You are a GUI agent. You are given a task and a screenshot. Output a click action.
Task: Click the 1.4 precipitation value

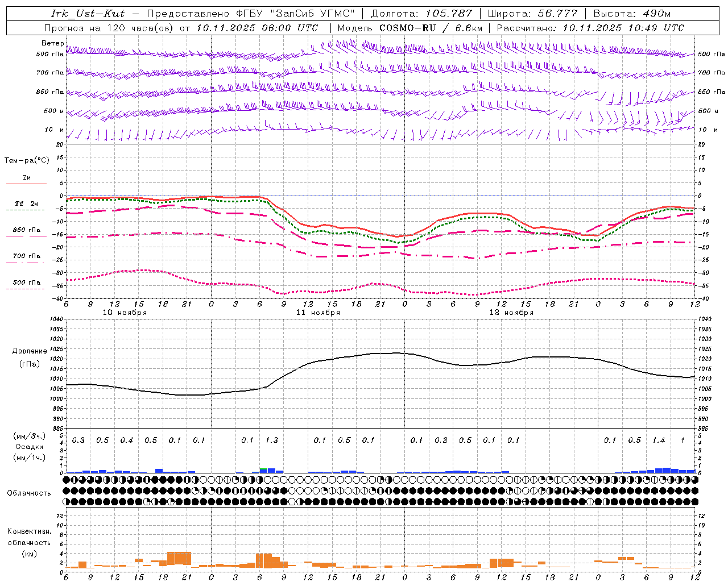pos(659,440)
